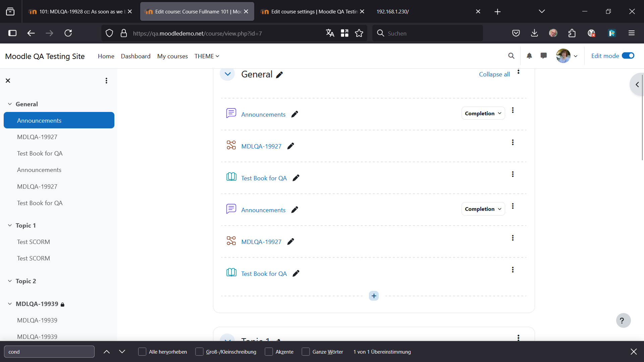This screenshot has height=362, width=644.
Task: Click the find-in-page field containing cond
Action: [49, 352]
